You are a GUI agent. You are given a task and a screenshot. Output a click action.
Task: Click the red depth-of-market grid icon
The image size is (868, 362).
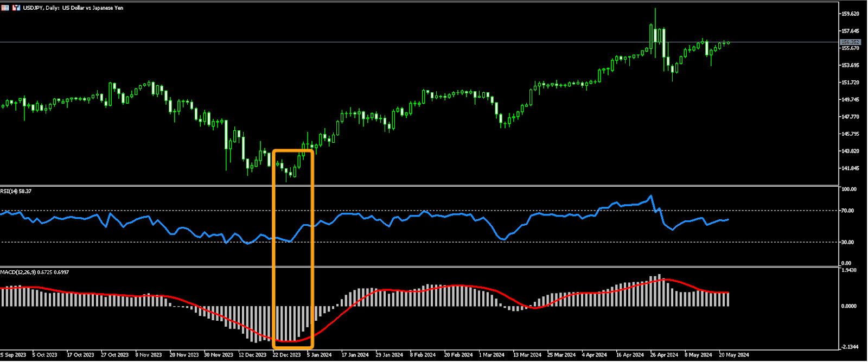5,8
